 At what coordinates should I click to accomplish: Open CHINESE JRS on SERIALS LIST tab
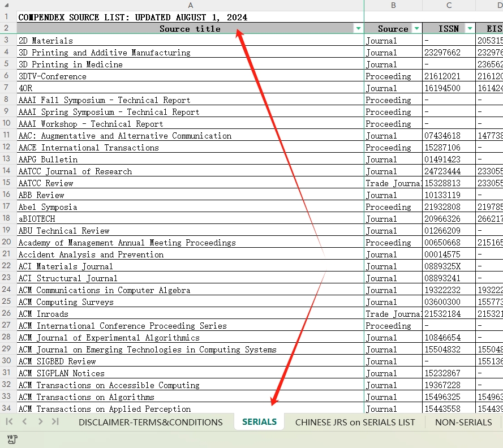tap(355, 423)
